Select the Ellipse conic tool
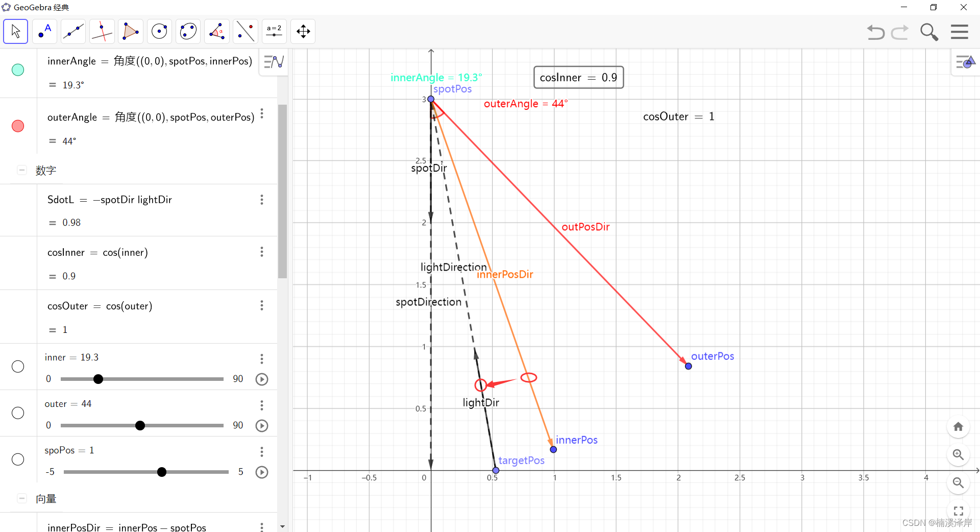Image resolution: width=980 pixels, height=532 pixels. pos(188,31)
